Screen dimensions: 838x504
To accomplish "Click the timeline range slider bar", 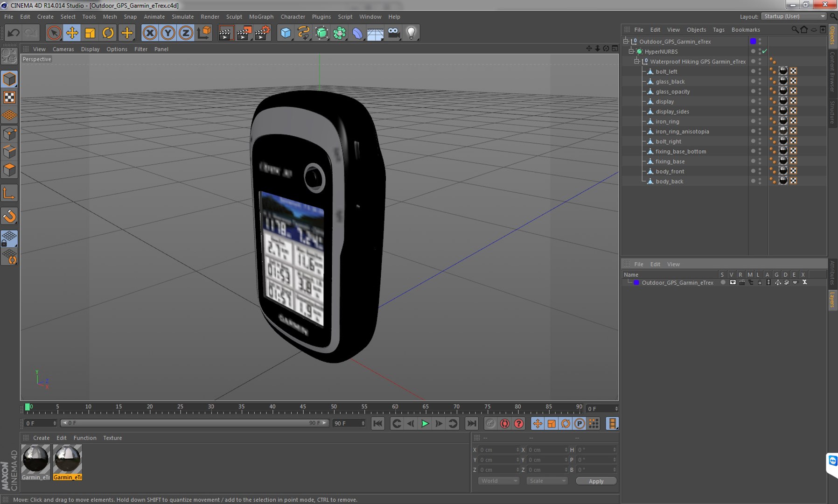I will click(x=195, y=423).
